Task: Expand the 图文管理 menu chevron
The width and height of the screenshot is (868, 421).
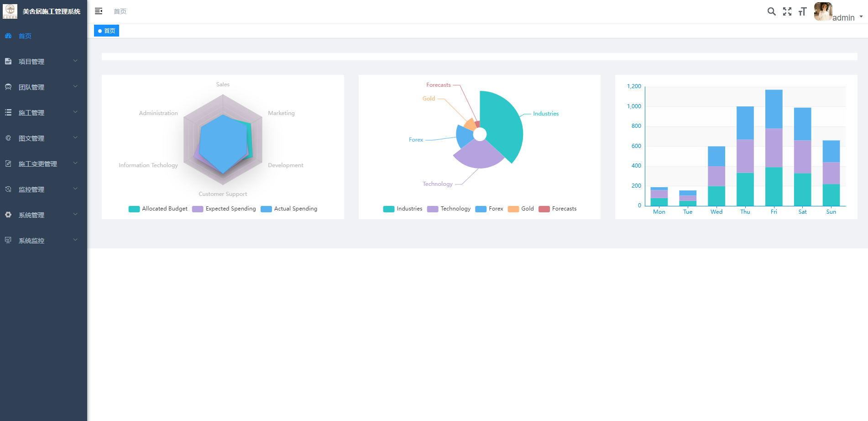Action: click(75, 137)
